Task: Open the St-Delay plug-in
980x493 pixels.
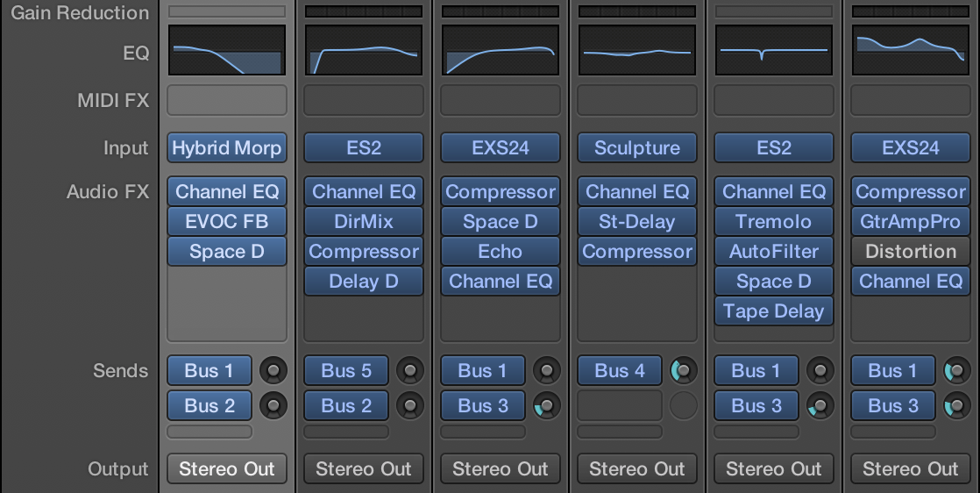Action: (x=637, y=221)
